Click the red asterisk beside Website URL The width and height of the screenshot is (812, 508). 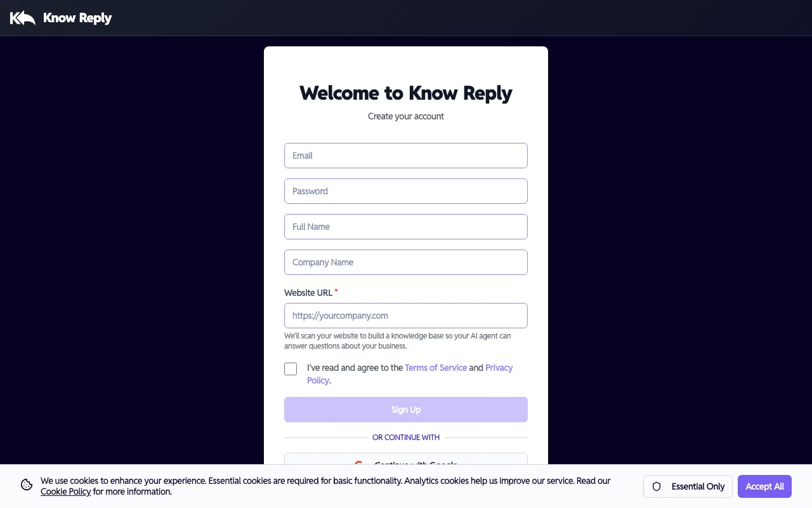click(x=336, y=291)
